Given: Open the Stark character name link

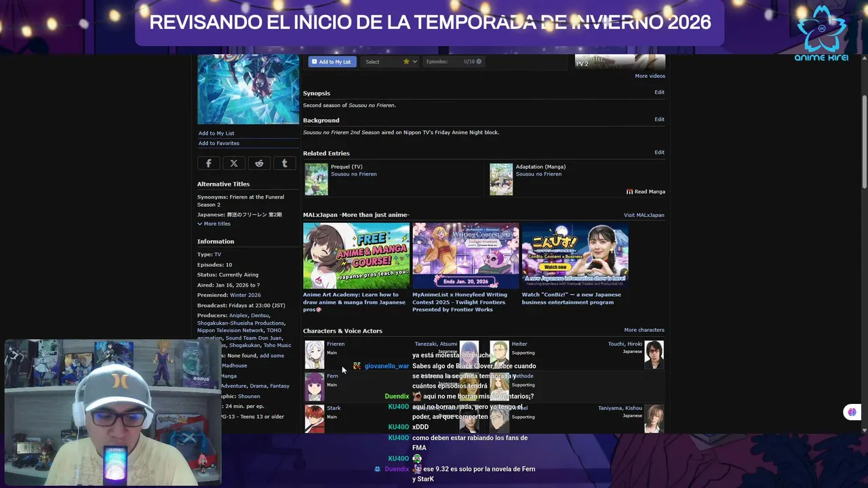Looking at the screenshot, I should point(334,408).
